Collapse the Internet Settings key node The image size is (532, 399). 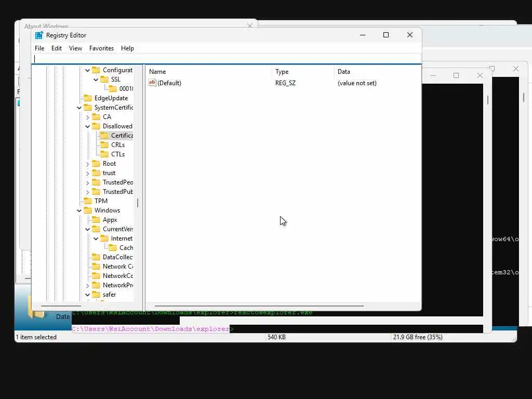point(96,239)
